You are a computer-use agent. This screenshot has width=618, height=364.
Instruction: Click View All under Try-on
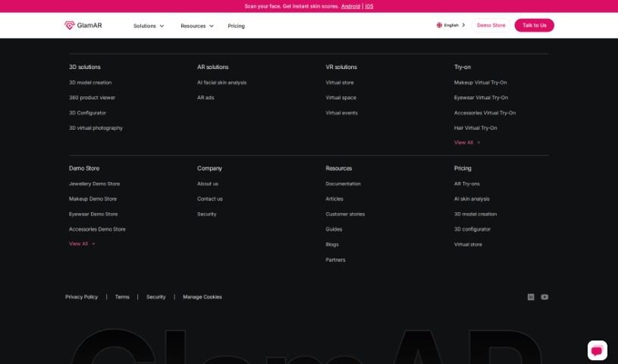[x=467, y=143]
